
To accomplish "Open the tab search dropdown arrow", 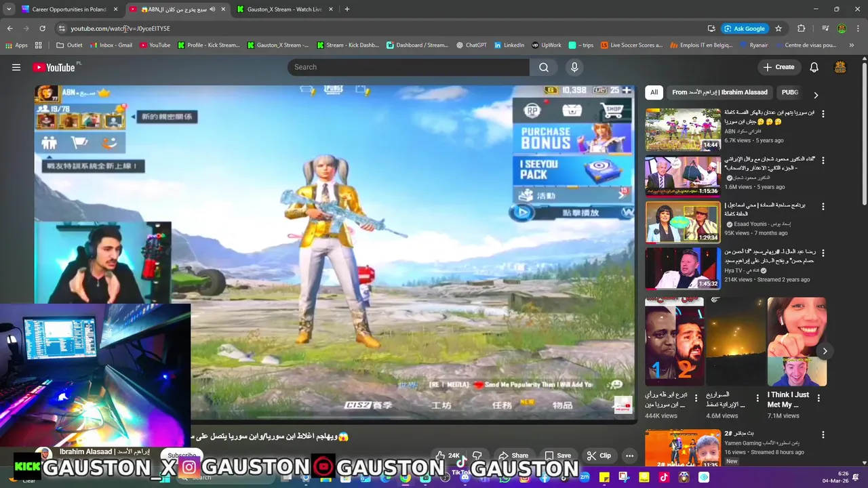I will (9, 9).
